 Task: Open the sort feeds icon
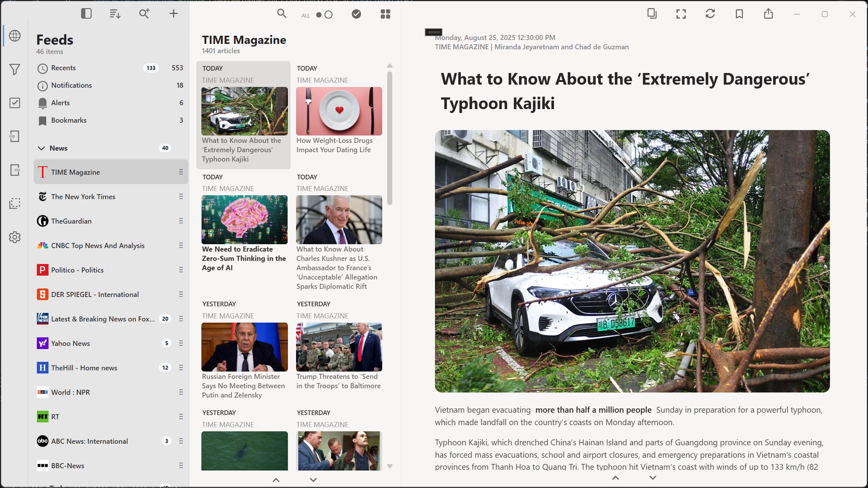(x=115, y=14)
